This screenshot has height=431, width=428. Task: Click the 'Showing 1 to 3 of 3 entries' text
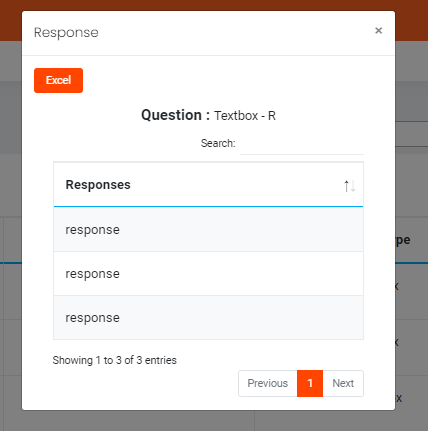(x=115, y=360)
